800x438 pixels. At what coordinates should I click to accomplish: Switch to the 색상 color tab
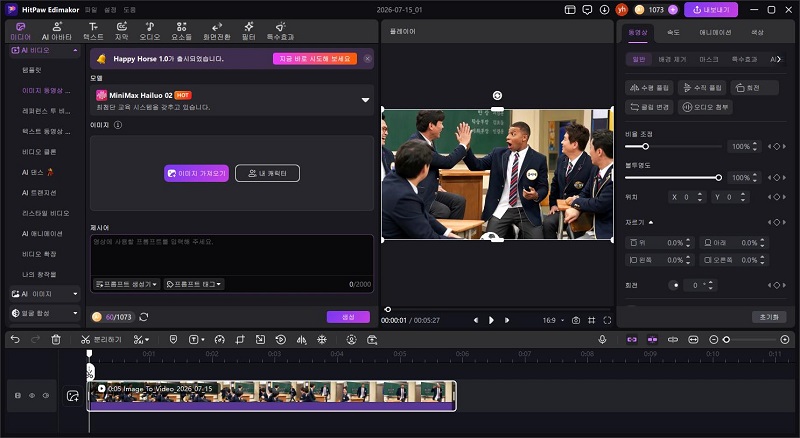[x=757, y=32]
